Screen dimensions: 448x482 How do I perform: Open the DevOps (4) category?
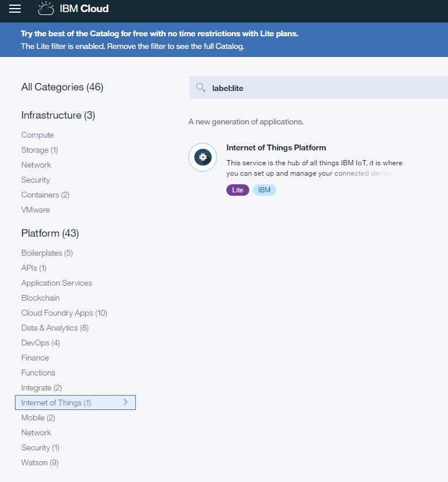pos(40,343)
